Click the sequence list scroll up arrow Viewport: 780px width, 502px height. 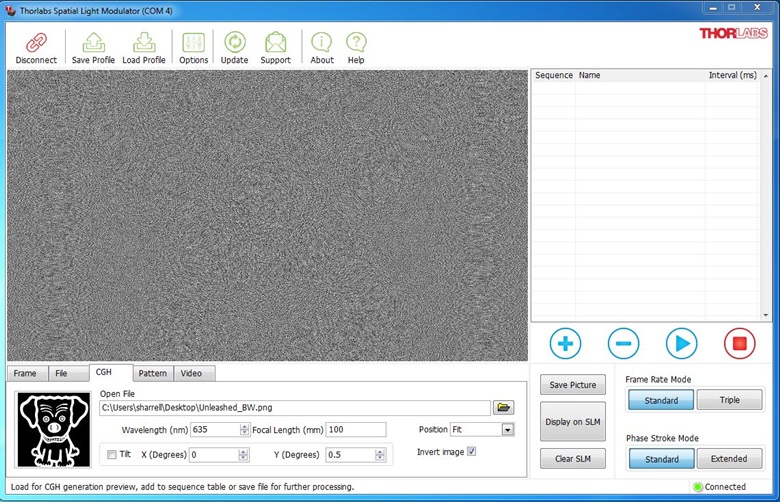tap(766, 76)
